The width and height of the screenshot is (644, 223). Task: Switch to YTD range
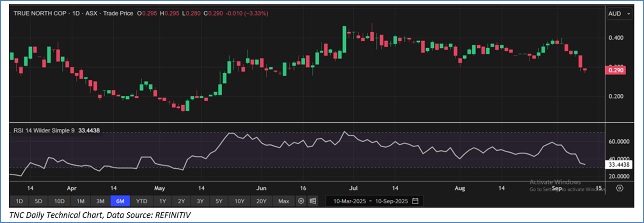142,201
